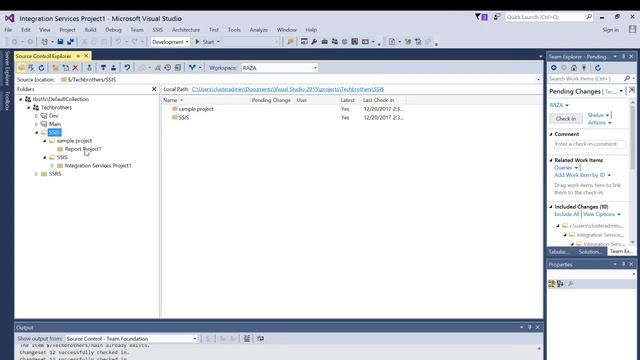
Task: Click the Undo Pending Changes icon
Action: pyautogui.click(x=127, y=68)
